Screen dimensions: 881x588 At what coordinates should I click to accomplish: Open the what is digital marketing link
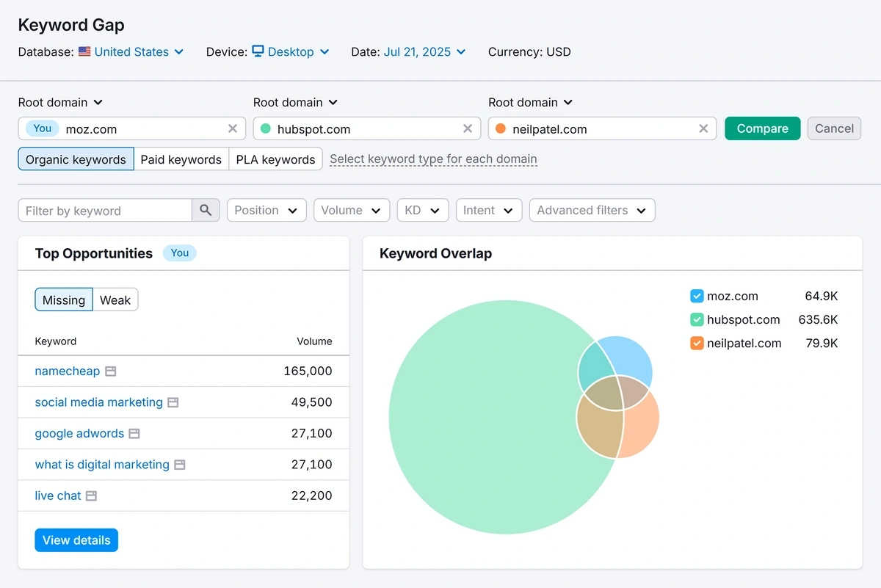(102, 465)
